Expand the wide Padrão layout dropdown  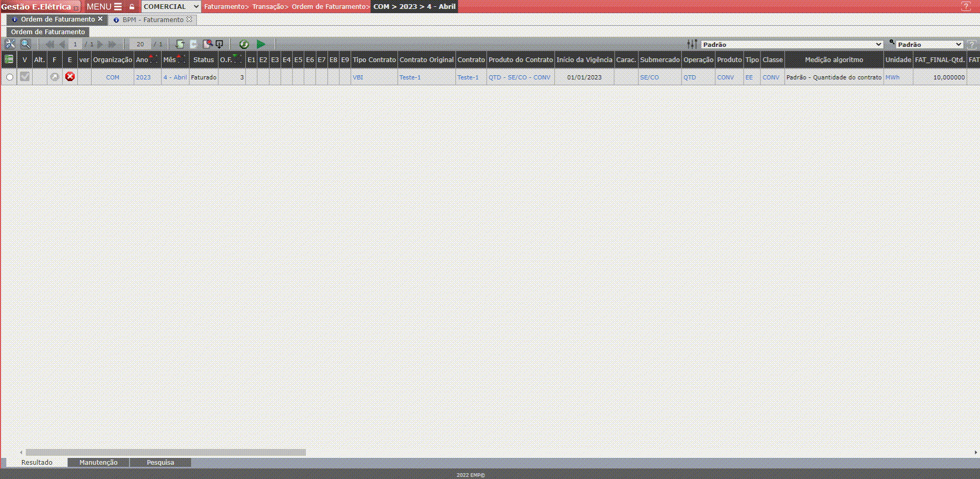click(792, 45)
